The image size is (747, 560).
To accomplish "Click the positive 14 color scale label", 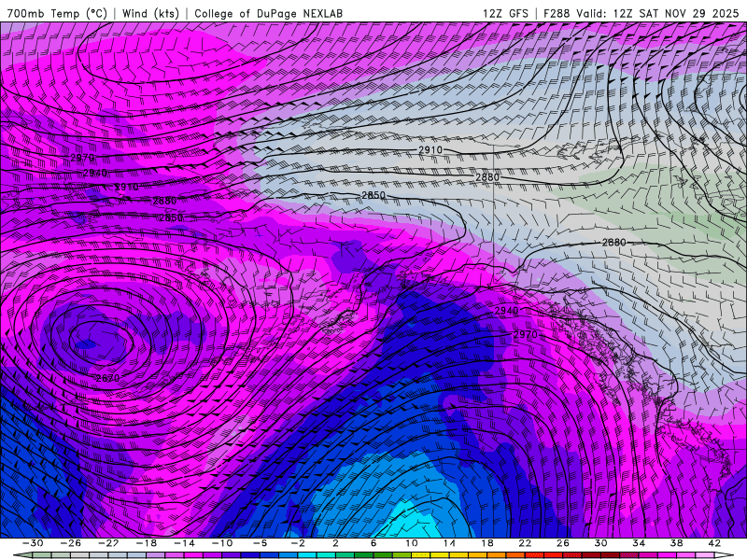I will pos(449,543).
